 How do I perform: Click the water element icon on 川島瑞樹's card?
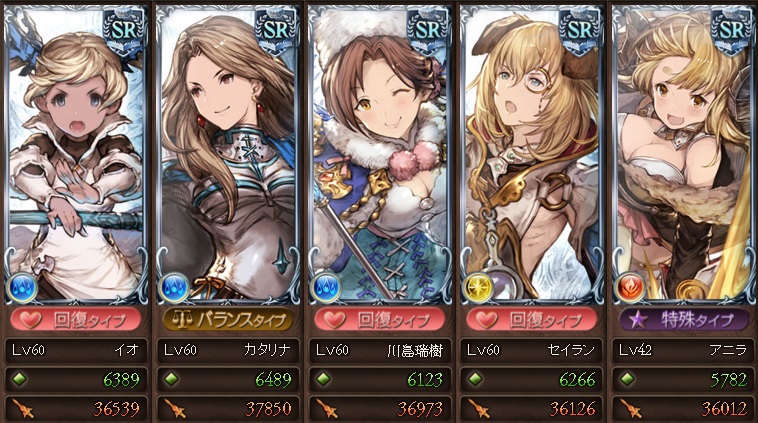(326, 288)
